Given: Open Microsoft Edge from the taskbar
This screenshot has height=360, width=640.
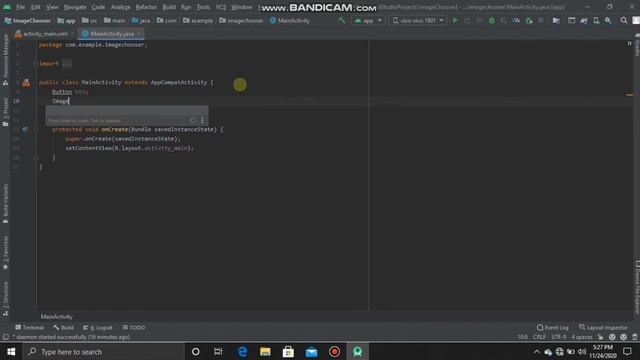Looking at the screenshot, I should coord(242,351).
